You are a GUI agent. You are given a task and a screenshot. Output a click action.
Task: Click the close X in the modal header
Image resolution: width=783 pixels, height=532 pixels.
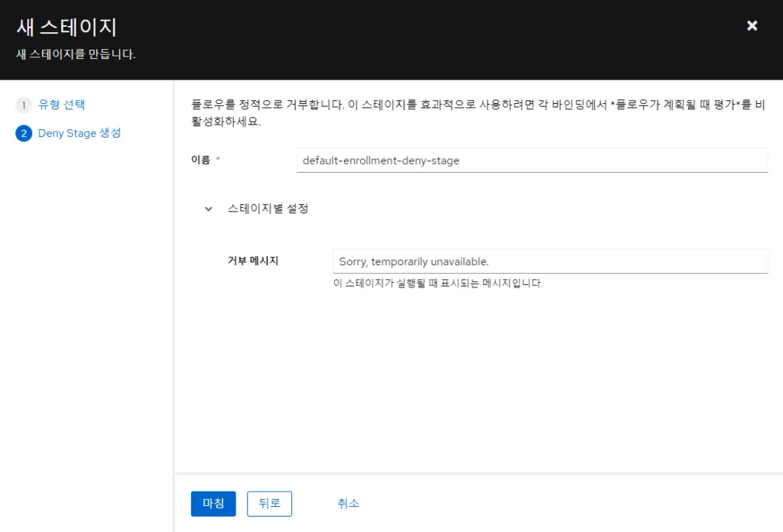[x=752, y=25]
